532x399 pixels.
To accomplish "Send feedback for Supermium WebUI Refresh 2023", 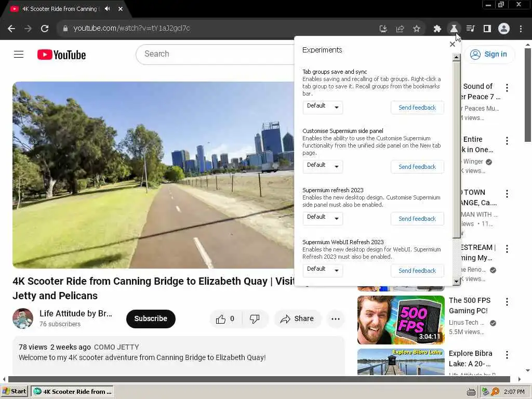I will pos(417,270).
